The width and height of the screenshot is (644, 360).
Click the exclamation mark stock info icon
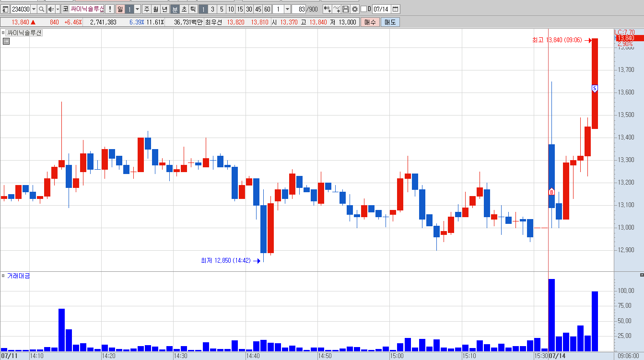[x=109, y=9]
